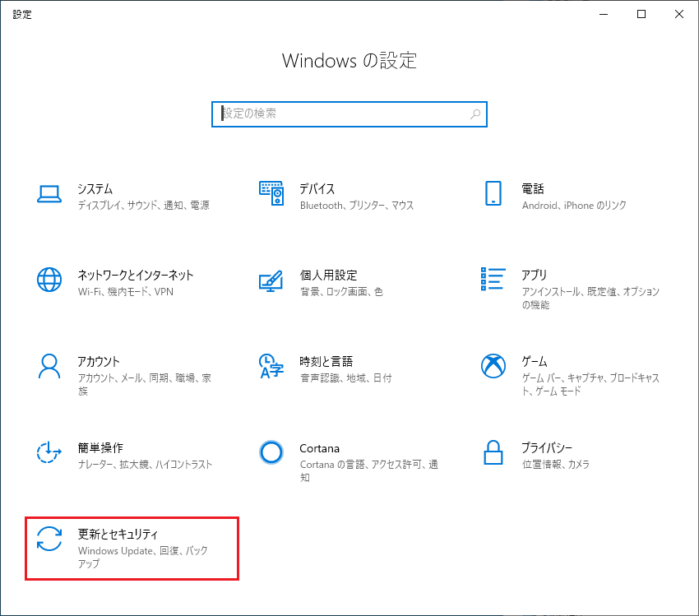The height and width of the screenshot is (616, 699).
Task: Open the 電話 phone icon
Action: 493,193
